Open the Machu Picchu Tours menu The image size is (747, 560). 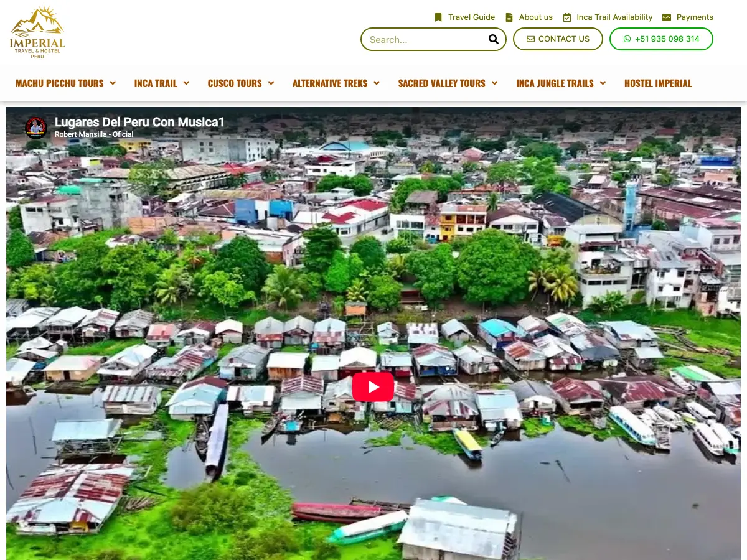(x=60, y=83)
